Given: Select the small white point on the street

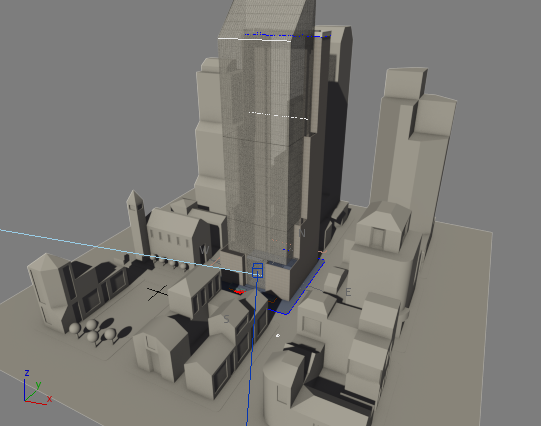Looking at the screenshot, I should [x=278, y=335].
